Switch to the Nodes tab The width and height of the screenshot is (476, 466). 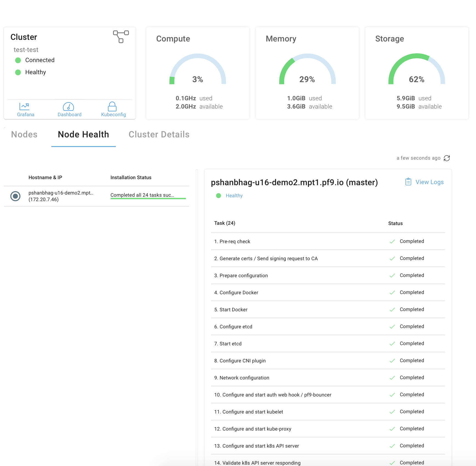coord(24,134)
